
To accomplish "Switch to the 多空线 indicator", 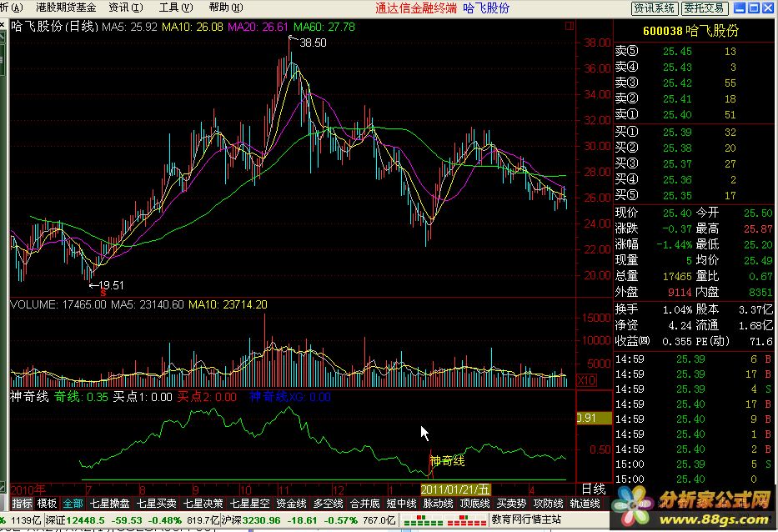I will point(328,503).
